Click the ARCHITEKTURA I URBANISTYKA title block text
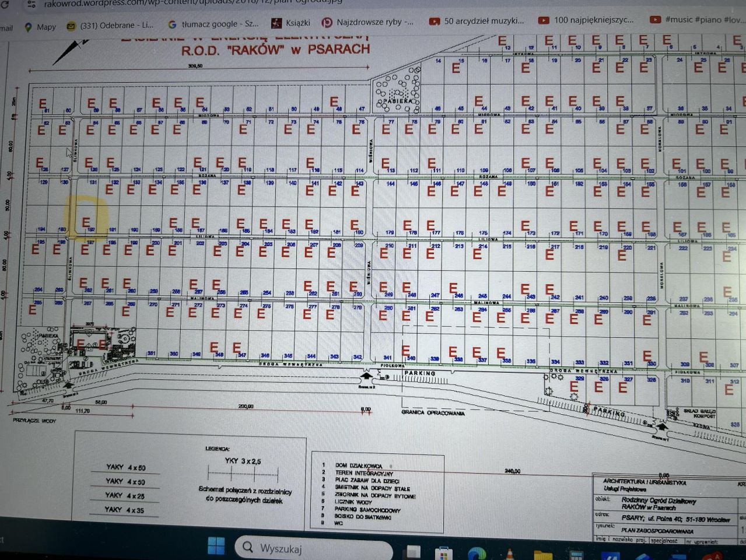The height and width of the screenshot is (560, 746). tap(645, 482)
